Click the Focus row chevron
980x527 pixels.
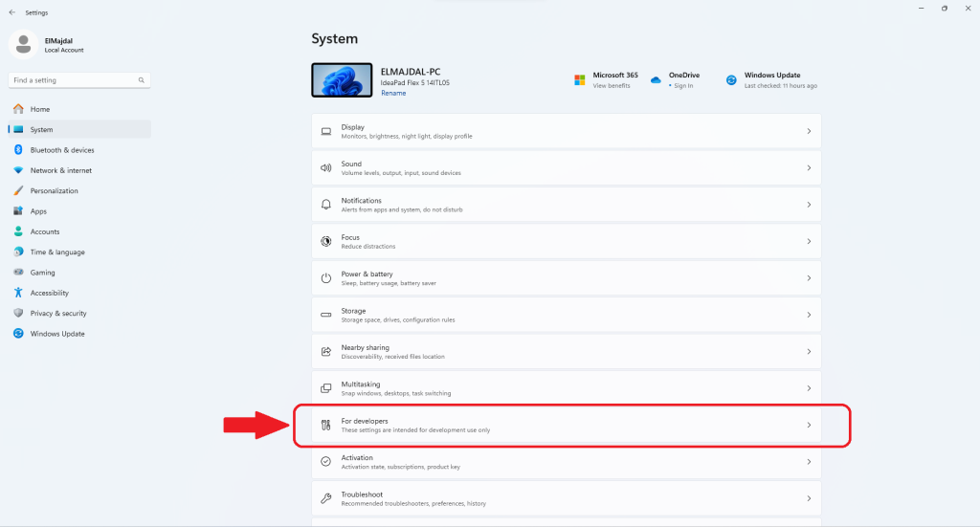(x=809, y=241)
